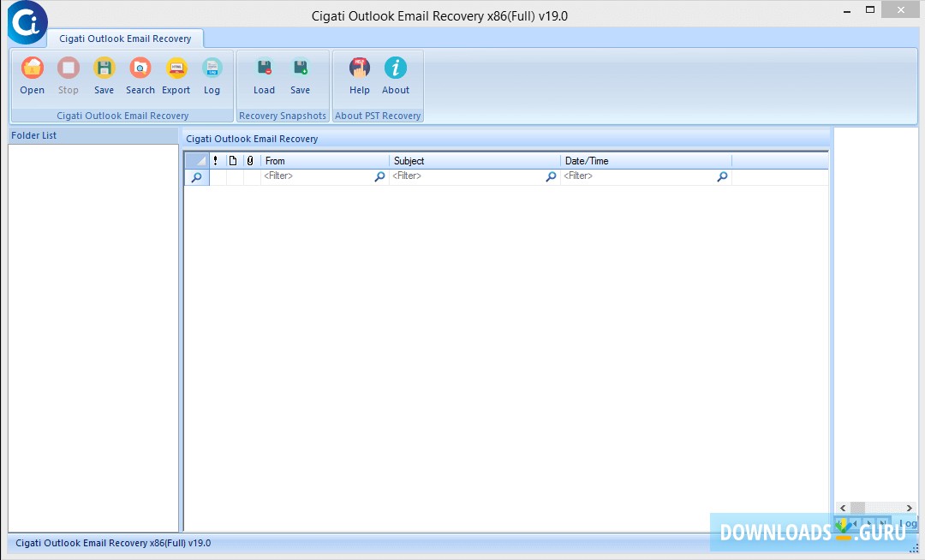
Task: Switch to the Cigati Outlook Email Recovery tab
Action: pyautogui.click(x=125, y=38)
